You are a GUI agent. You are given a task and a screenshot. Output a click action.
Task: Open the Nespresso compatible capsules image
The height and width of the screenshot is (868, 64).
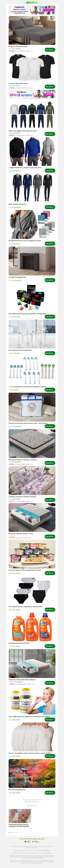32,298
